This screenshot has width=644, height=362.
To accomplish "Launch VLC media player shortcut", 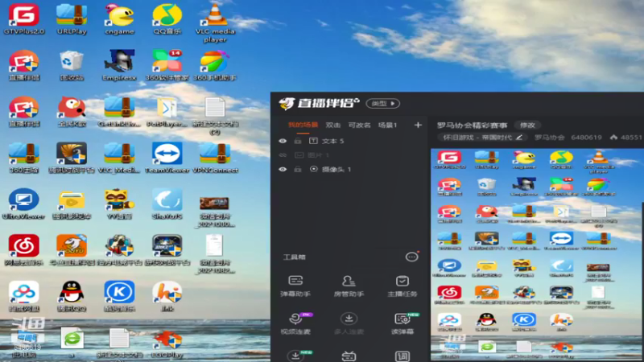I will pos(215,23).
